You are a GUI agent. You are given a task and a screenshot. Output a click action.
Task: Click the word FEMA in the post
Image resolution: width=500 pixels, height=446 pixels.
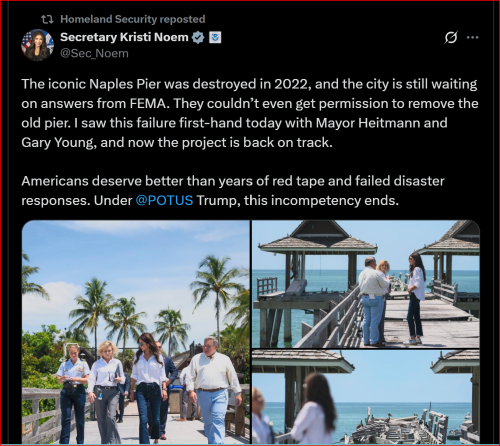(x=148, y=104)
